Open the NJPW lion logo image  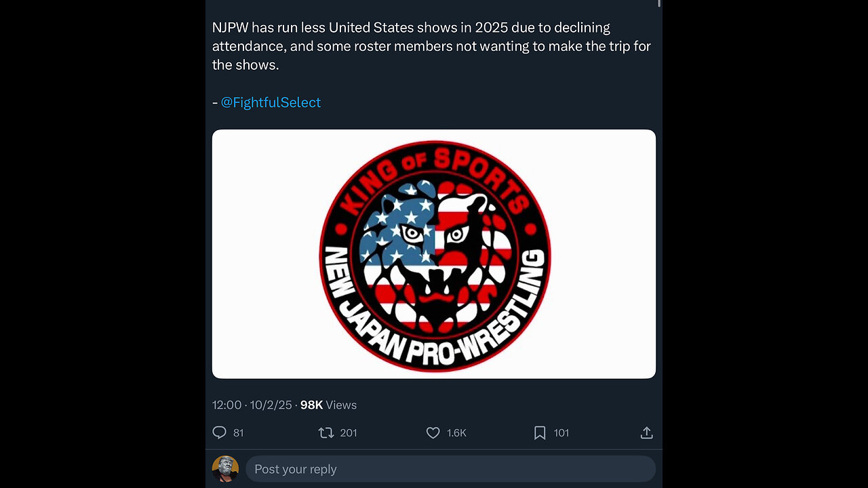pos(434,254)
